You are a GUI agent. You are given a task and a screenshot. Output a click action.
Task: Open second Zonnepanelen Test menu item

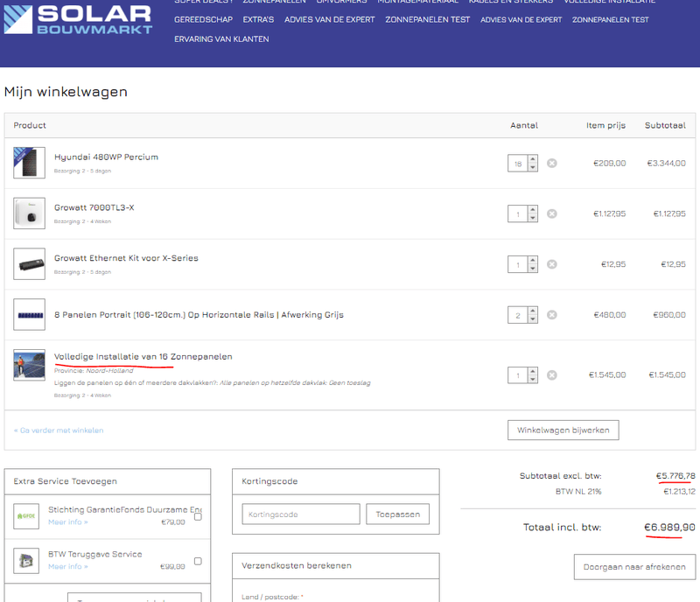click(x=610, y=19)
